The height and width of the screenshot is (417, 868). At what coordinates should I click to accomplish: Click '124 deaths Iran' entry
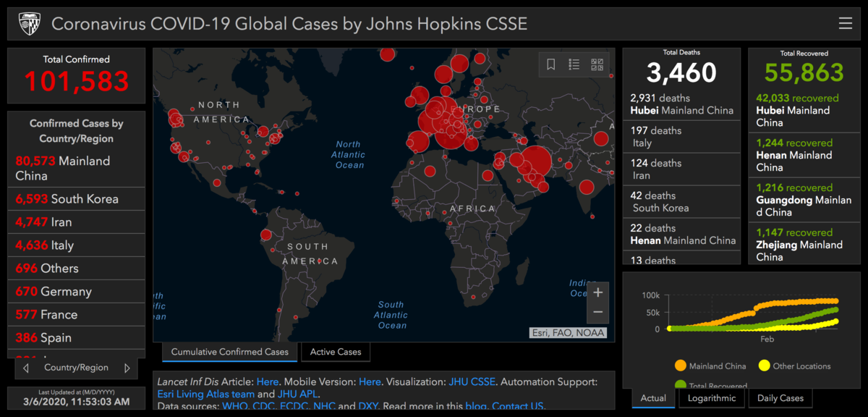[x=681, y=169]
